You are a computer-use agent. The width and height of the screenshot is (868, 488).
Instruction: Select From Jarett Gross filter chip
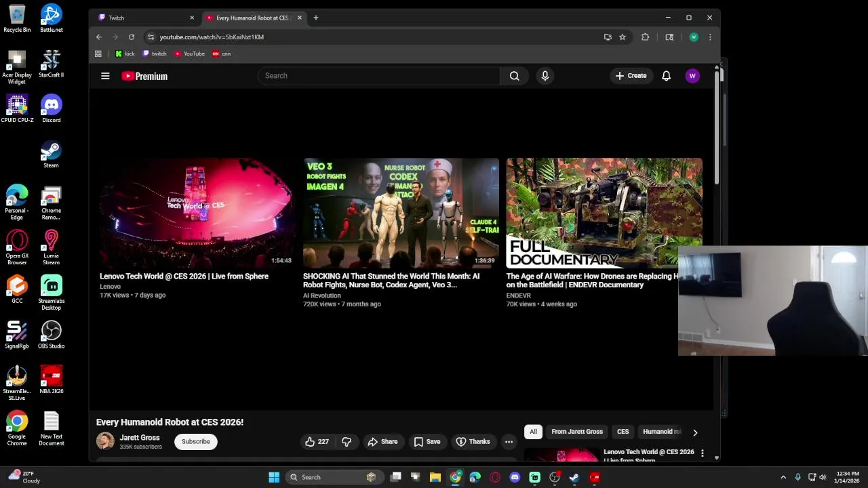[577, 432]
